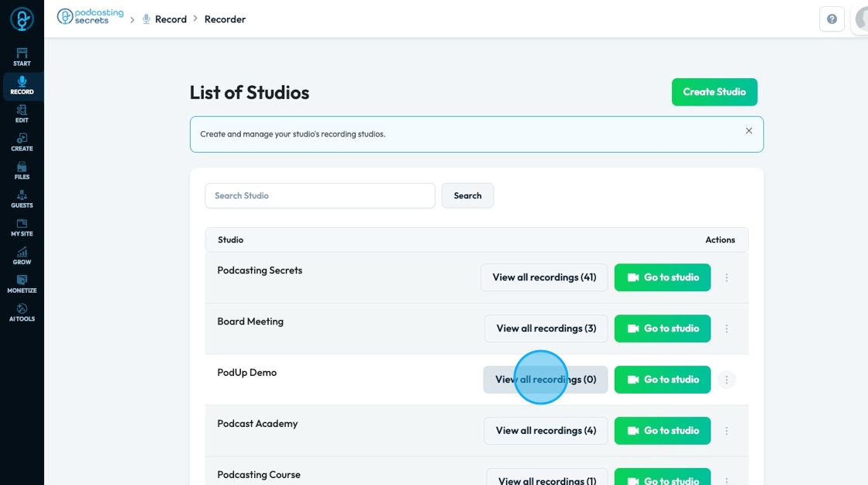Go to studio for Board Meeting
The width and height of the screenshot is (868, 485).
click(x=662, y=328)
